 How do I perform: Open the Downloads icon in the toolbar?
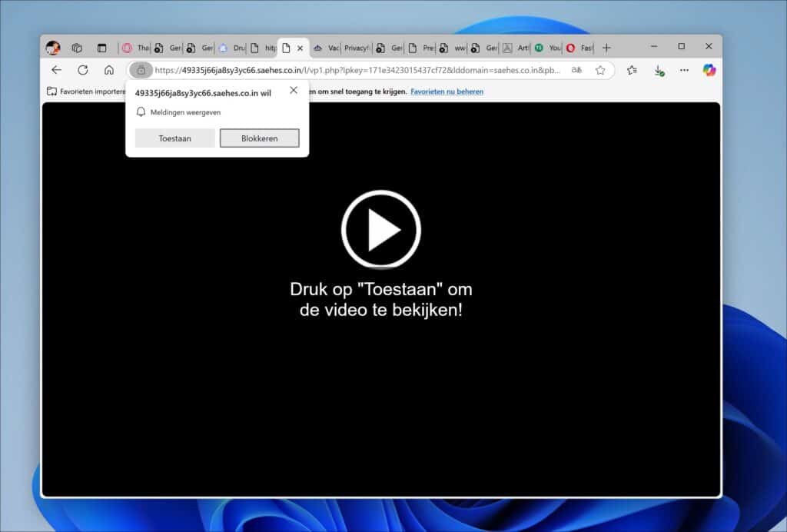point(659,71)
